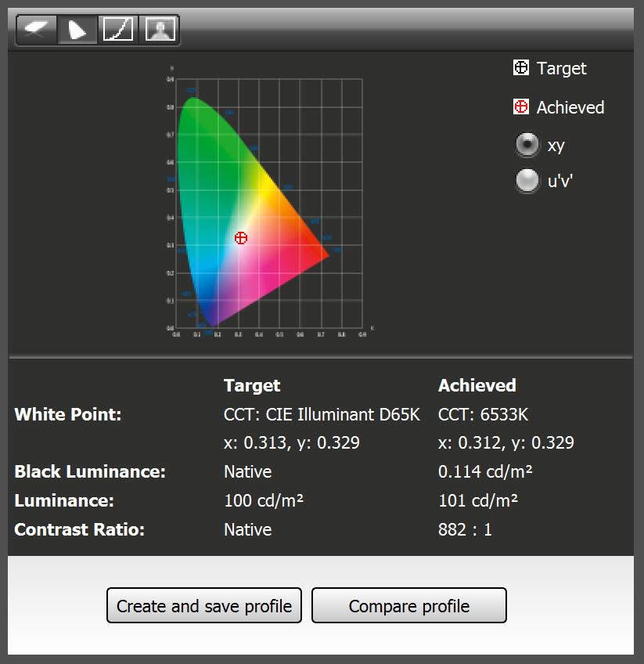
Task: Click the target luminance 100 cd/m²
Action: 264,500
